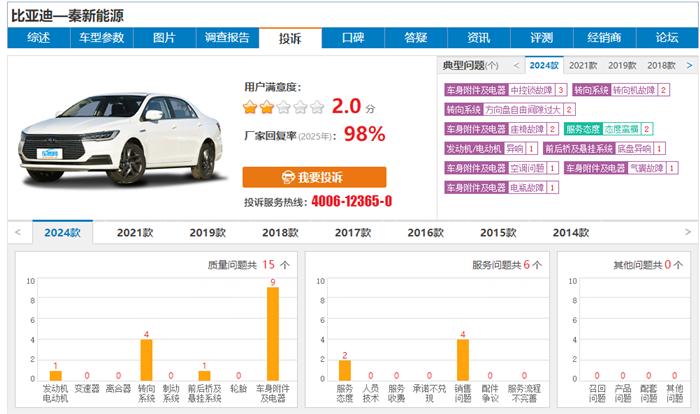This screenshot has height=414, width=700.
Task: Click the 座椅故障 issue tag
Action: 501,129
